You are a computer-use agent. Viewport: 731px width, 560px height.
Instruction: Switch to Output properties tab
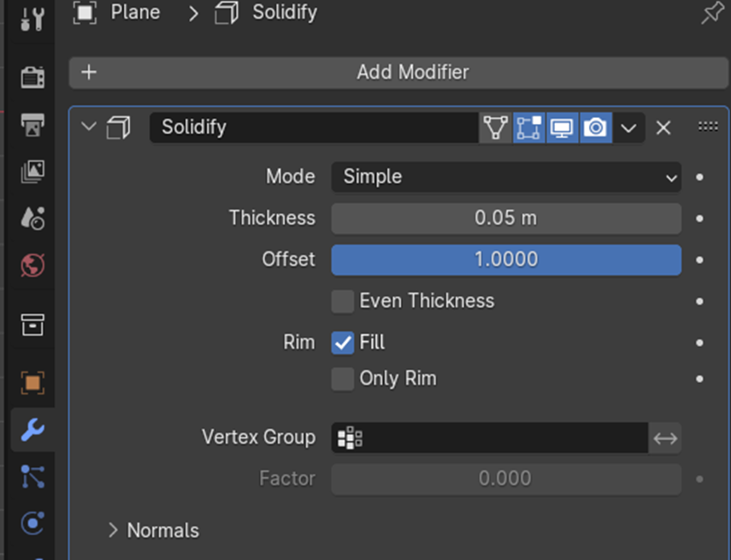[x=32, y=126]
